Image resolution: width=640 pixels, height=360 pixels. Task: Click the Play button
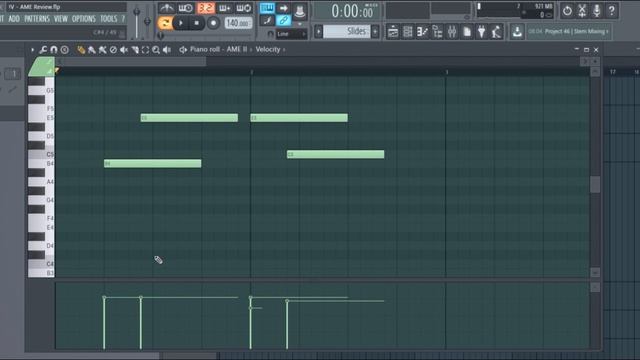[180, 23]
